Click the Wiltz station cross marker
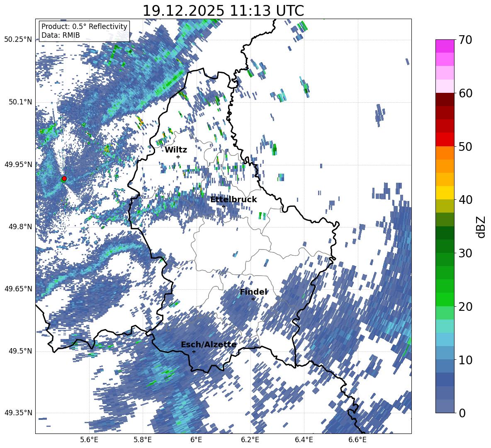 [178, 157]
